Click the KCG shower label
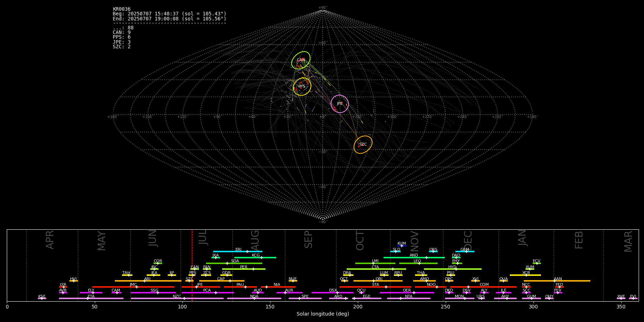Screen dimensions: 644x322 coord(256,255)
